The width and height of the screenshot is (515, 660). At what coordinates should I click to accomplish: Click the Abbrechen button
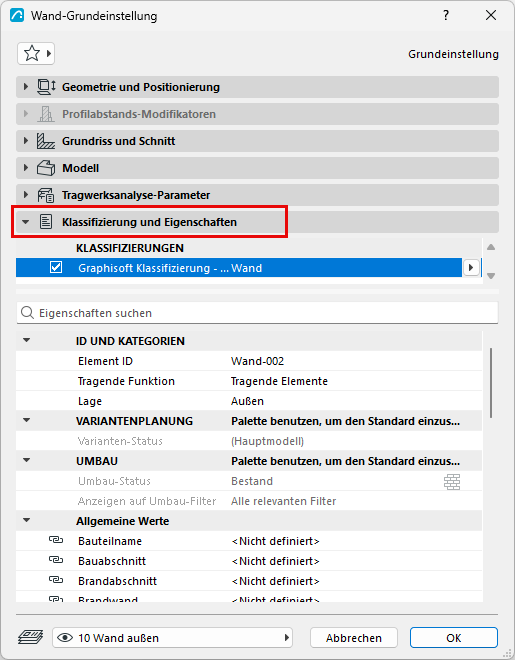tap(353, 638)
